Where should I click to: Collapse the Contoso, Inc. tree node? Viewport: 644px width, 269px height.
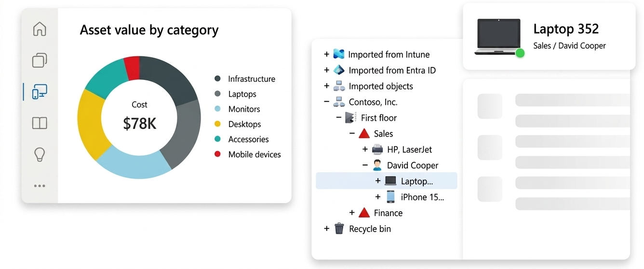coord(327,102)
